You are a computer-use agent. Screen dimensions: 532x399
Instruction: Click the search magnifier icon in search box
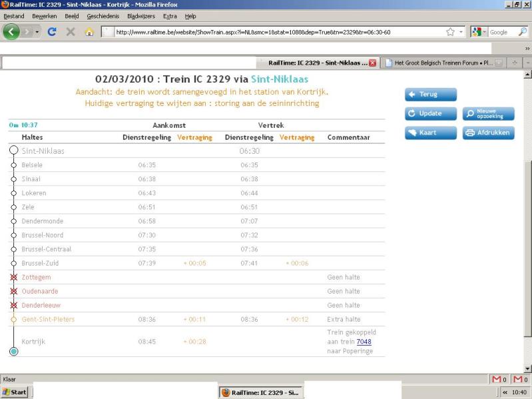pos(523,31)
